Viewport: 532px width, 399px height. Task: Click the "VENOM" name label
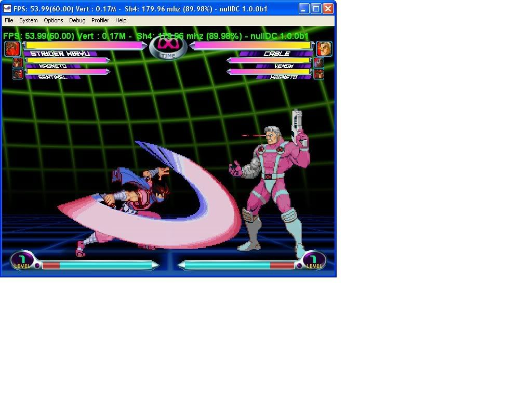coord(284,66)
